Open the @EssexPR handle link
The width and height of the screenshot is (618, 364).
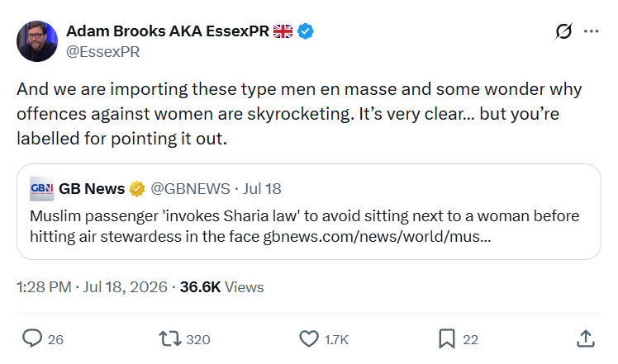(103, 52)
